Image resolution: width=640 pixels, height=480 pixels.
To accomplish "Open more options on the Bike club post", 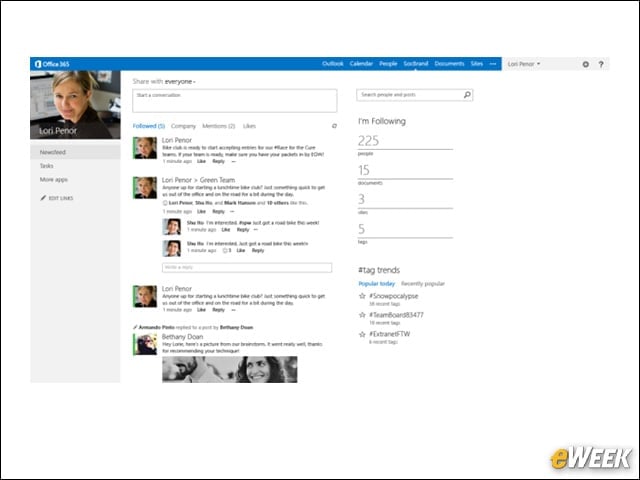I will click(x=233, y=161).
